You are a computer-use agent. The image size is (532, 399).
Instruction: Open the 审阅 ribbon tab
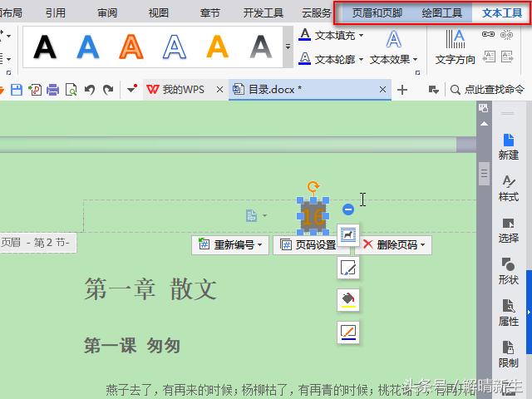(x=107, y=13)
